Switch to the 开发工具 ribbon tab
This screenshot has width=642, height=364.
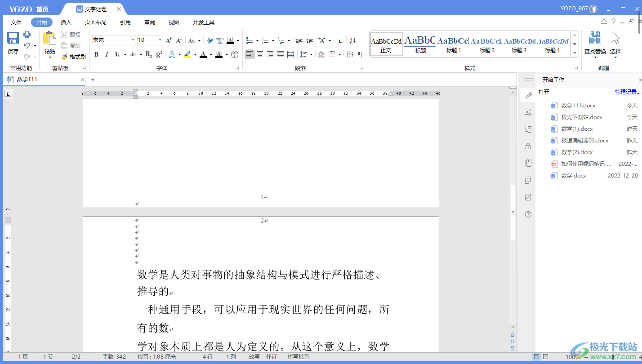point(204,22)
